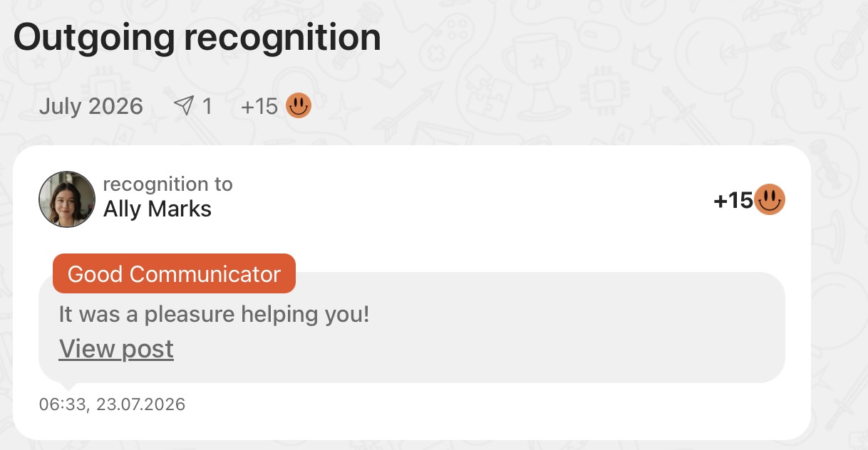Click the bold +15 points in the card

(x=733, y=202)
